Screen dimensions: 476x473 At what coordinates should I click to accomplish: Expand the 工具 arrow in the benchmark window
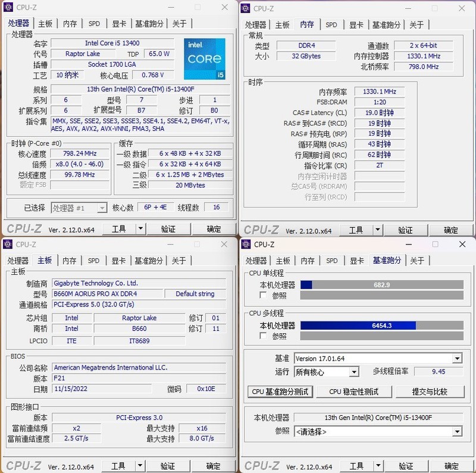(378, 465)
